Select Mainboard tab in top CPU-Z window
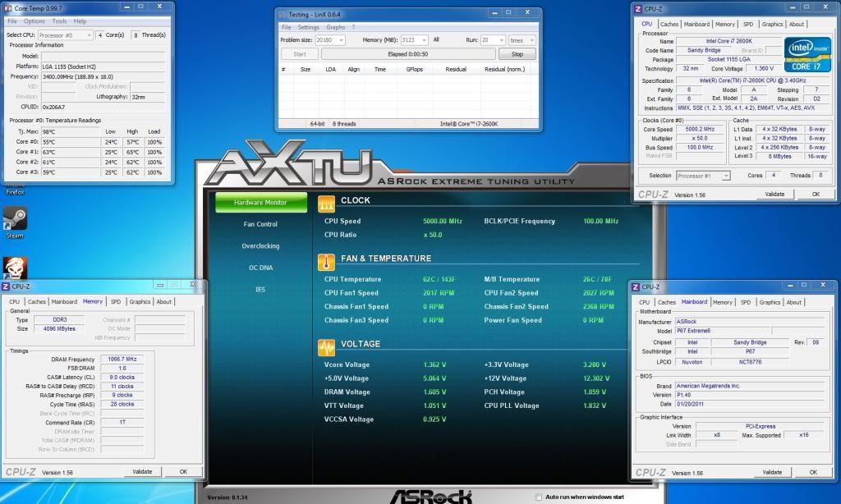 (696, 24)
